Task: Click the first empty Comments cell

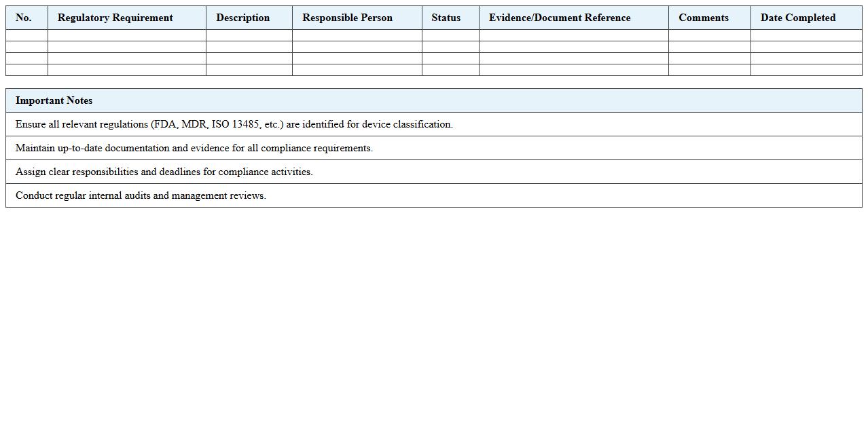Action: pyautogui.click(x=709, y=35)
